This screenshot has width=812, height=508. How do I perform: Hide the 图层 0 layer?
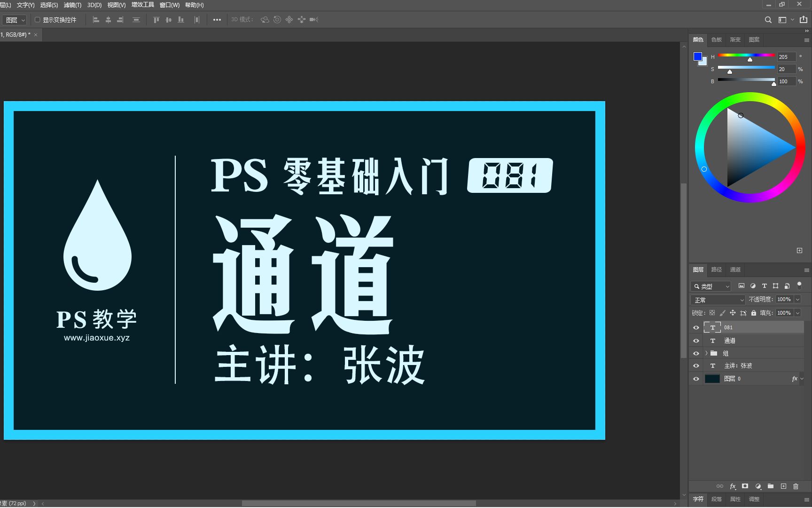(x=696, y=379)
